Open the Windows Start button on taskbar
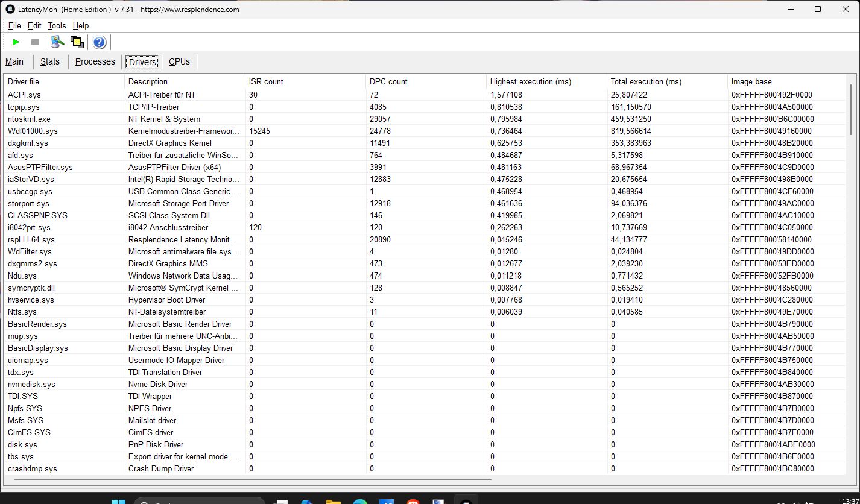Image resolution: width=860 pixels, height=504 pixels. pos(118,502)
